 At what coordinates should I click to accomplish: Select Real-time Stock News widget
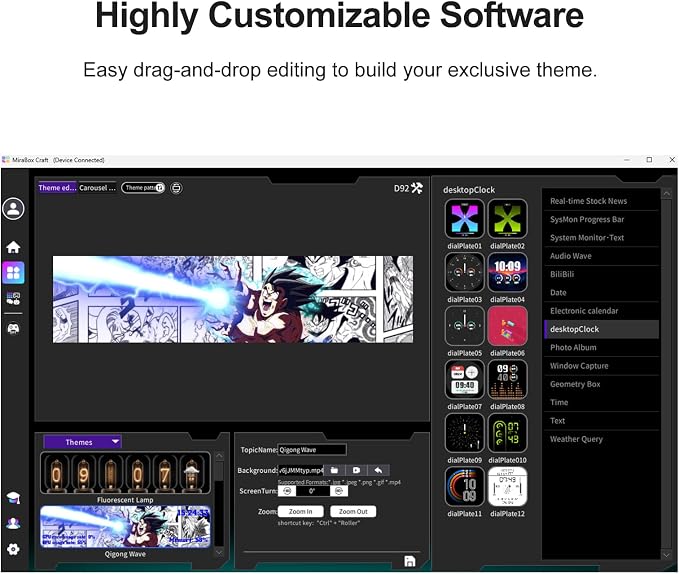point(601,201)
